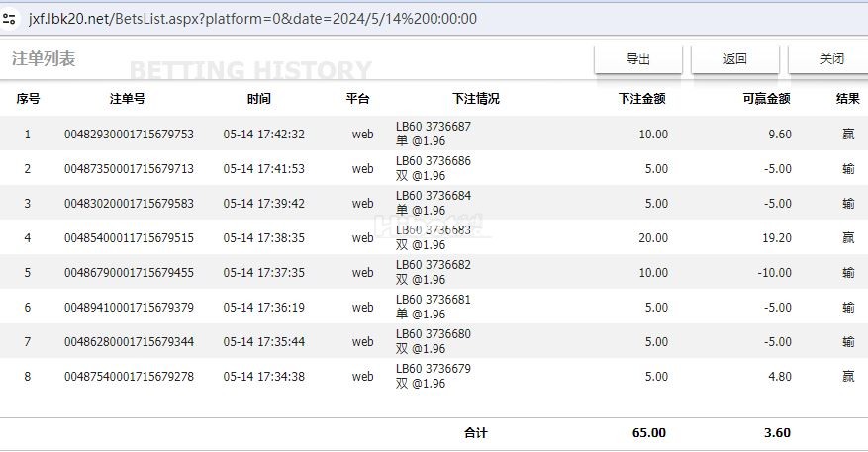
Task: Select the 赢 result in row 8
Action: click(x=848, y=376)
